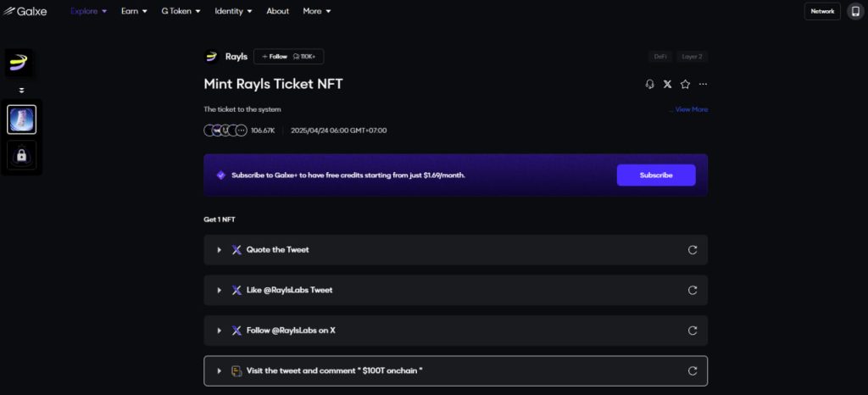Open the mobile app icon at top right

854,11
